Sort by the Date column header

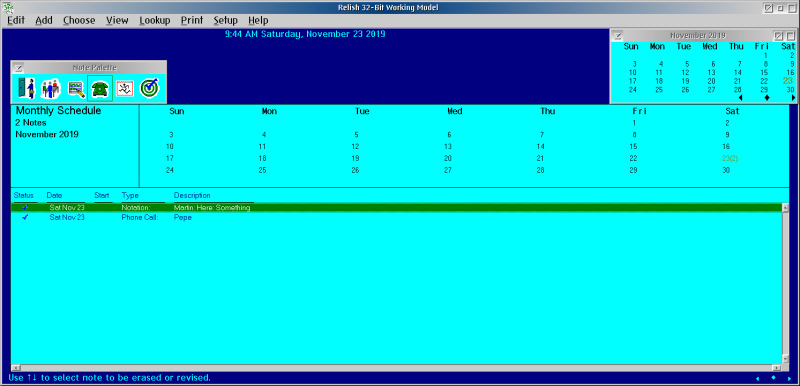click(54, 196)
